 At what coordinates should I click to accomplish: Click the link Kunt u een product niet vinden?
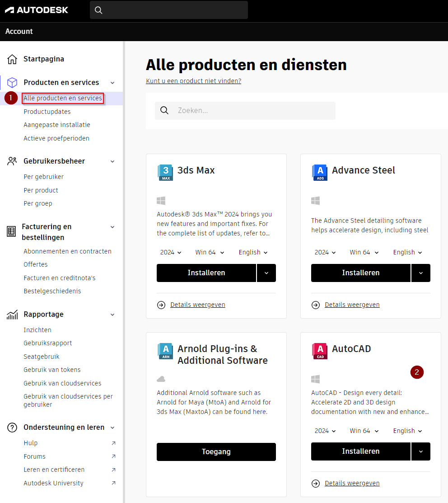[x=194, y=81]
